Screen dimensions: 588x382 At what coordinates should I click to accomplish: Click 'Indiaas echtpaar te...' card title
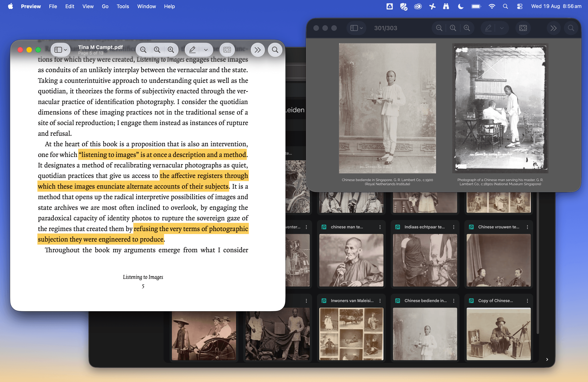424,227
